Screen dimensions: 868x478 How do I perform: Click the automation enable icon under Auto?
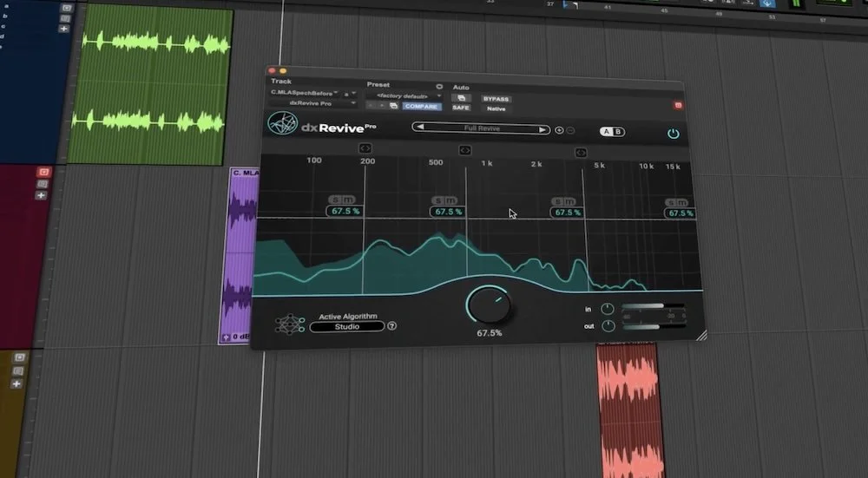point(461,98)
